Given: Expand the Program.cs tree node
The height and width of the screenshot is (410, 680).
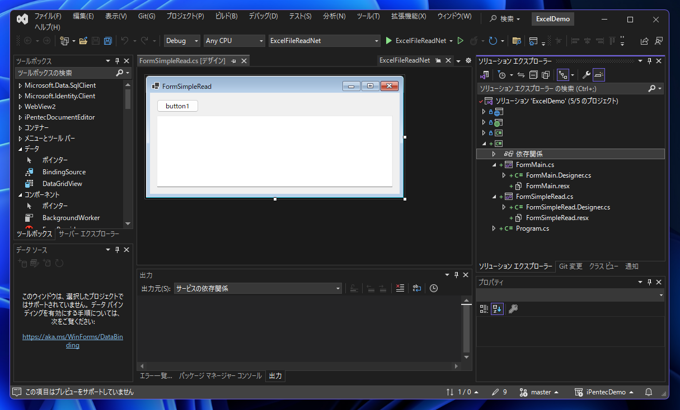Looking at the screenshot, I should (494, 228).
